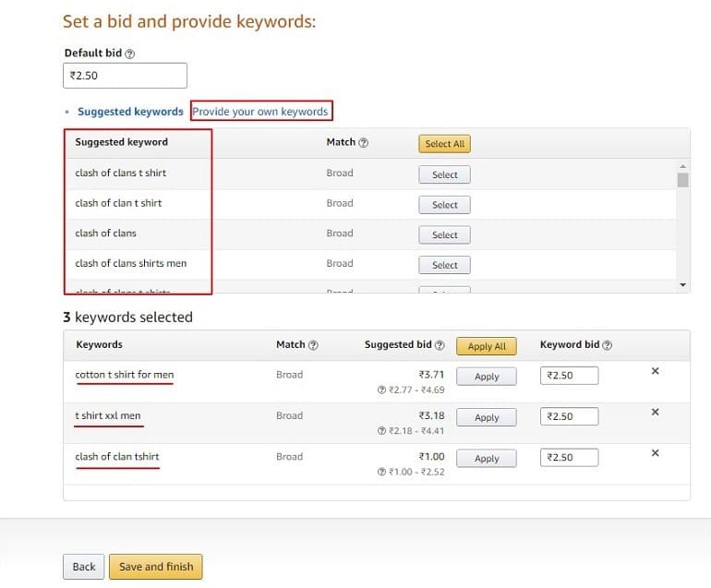Apply suggested bid for 'cotton t shirt for men'
The width and height of the screenshot is (711, 588).
pyautogui.click(x=487, y=377)
